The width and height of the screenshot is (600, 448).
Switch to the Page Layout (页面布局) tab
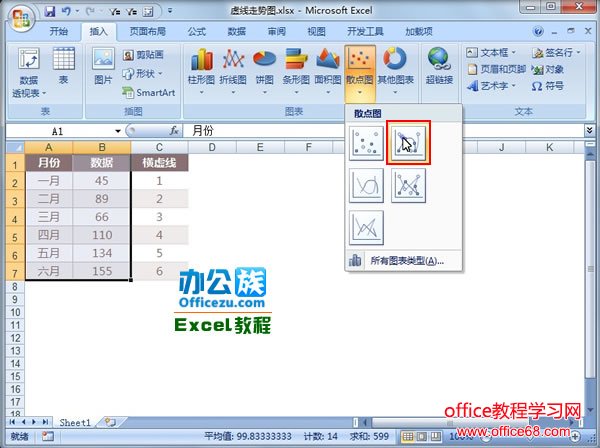[x=147, y=31]
